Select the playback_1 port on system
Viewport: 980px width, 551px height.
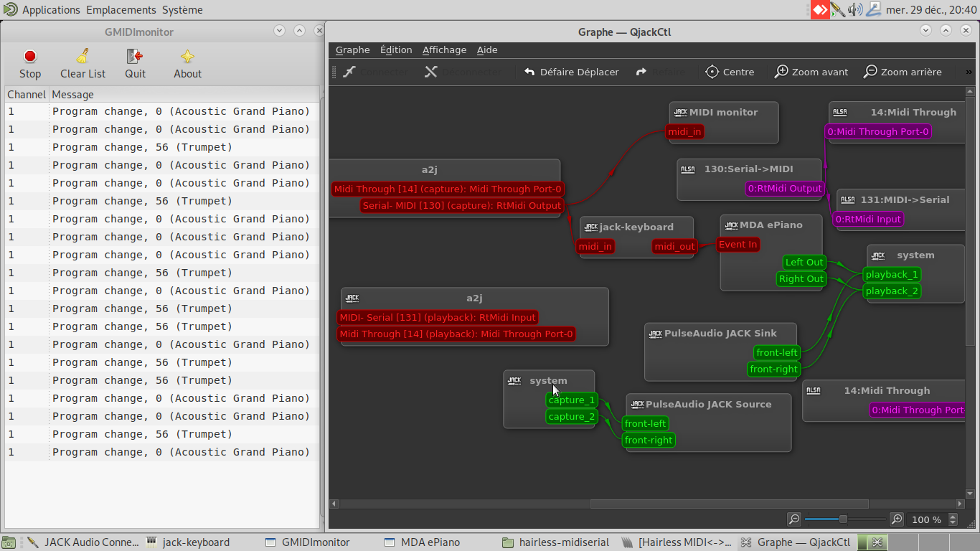pyautogui.click(x=892, y=275)
